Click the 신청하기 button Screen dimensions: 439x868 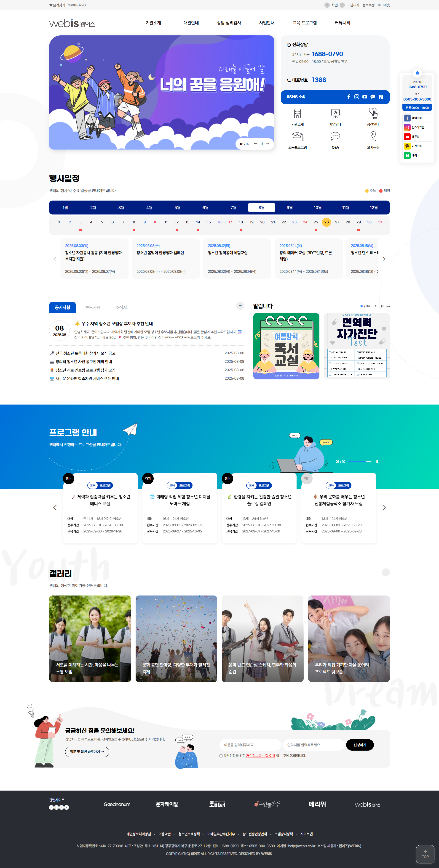359,745
